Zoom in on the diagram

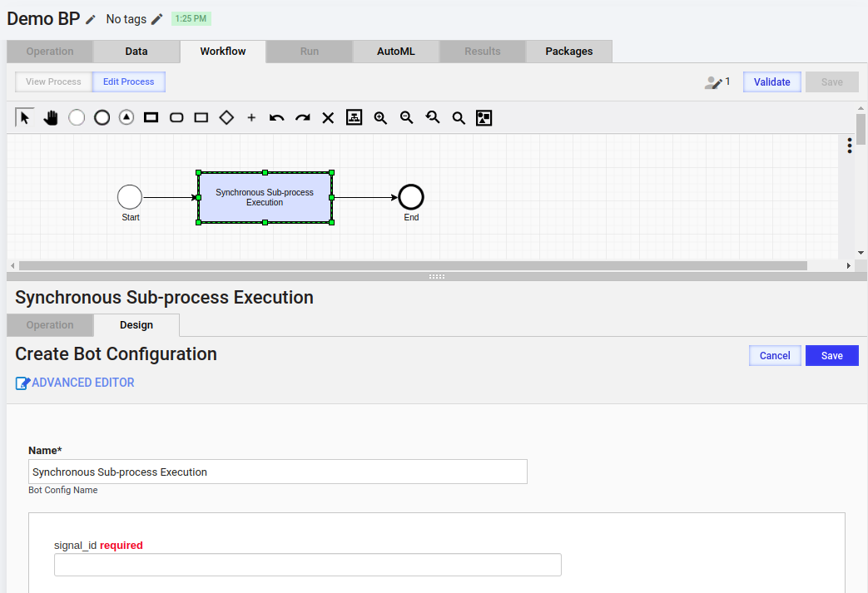[x=380, y=117]
